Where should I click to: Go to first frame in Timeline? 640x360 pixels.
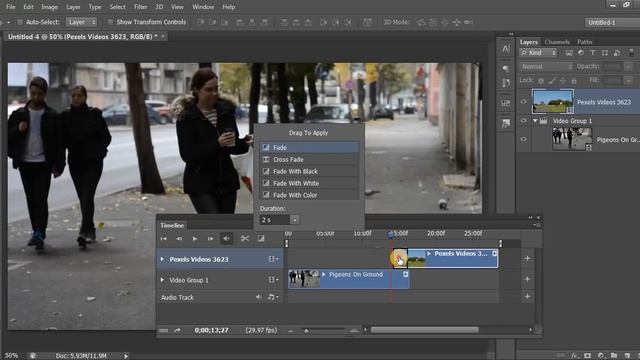(x=164, y=239)
